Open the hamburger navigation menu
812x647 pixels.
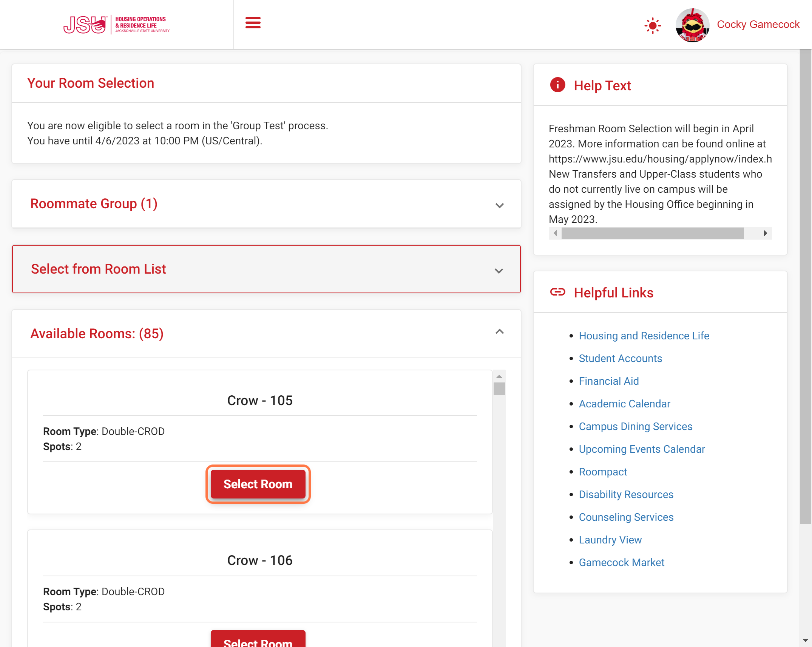click(253, 23)
